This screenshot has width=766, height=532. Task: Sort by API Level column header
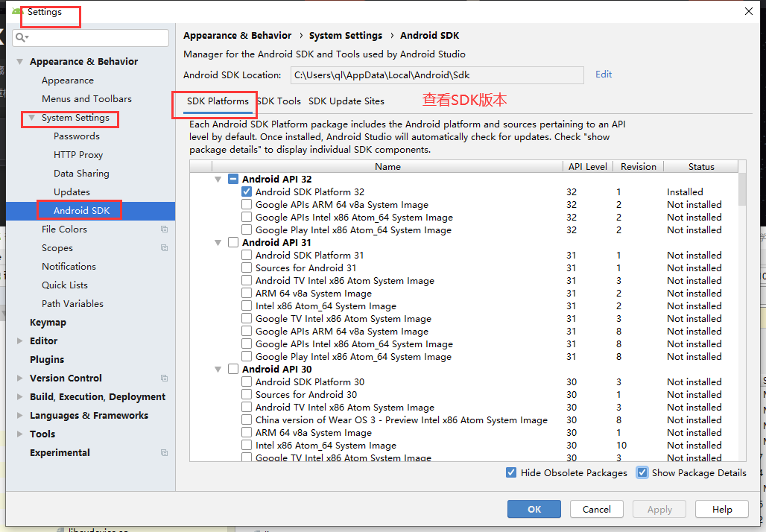point(588,167)
